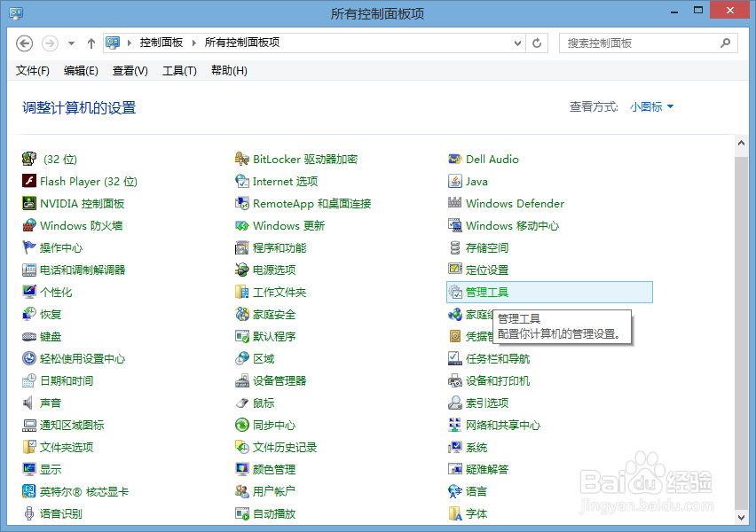Click the 索引选项 icon
The image size is (756, 532).
point(454,403)
